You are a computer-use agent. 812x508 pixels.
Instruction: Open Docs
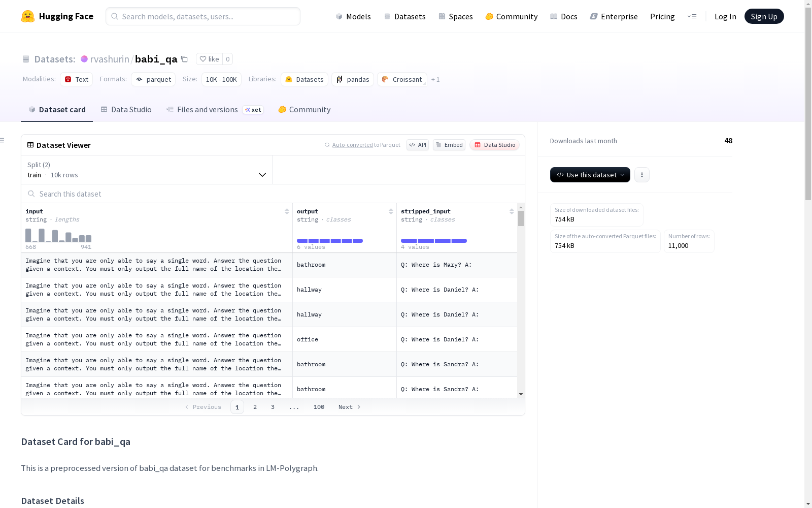564,16
